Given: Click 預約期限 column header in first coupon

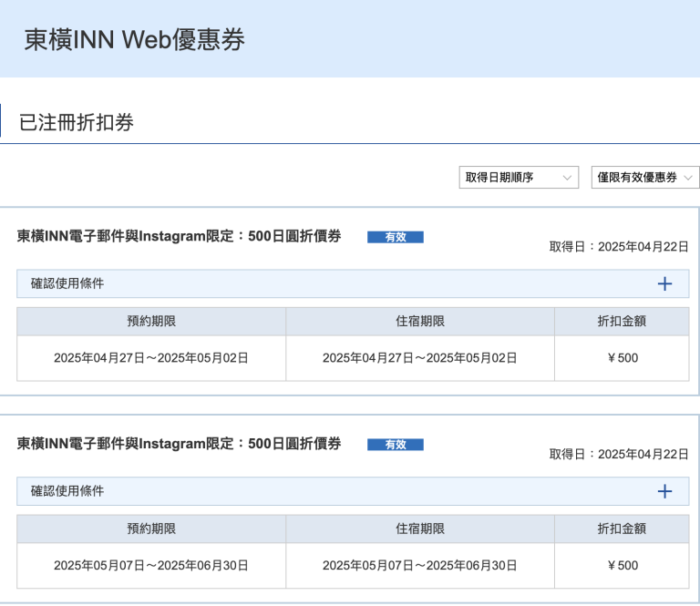Looking at the screenshot, I should pyautogui.click(x=151, y=321).
